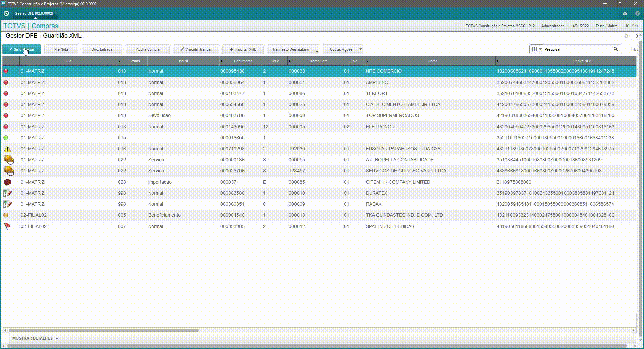Click the red status icon for NRE COMERCIO row

6,71
